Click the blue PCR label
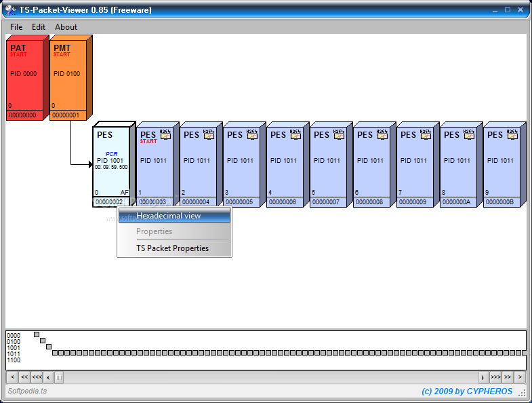Screen dimensions: 532x403 click(x=112, y=154)
